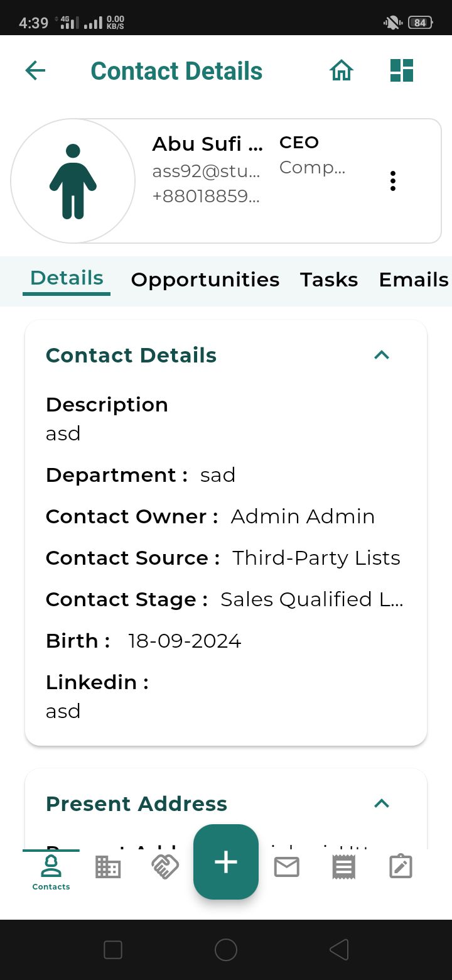Collapse the Present Address section
The image size is (452, 980).
pyautogui.click(x=382, y=803)
